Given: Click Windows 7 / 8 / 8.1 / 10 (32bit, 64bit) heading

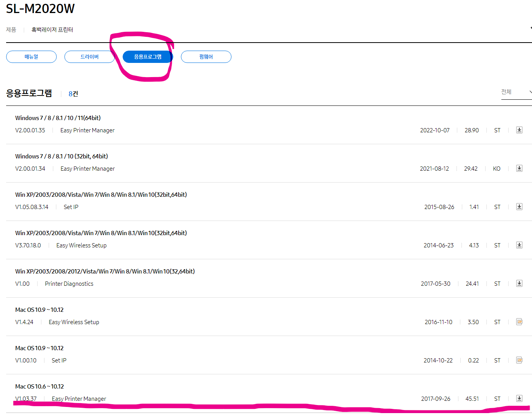Looking at the screenshot, I should [x=62, y=156].
